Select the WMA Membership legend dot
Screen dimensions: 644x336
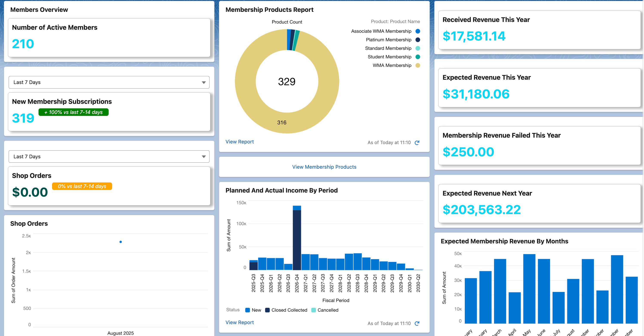pos(418,65)
